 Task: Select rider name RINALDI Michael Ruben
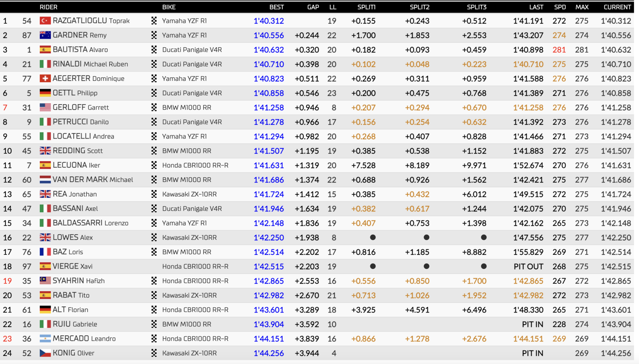[x=90, y=64]
